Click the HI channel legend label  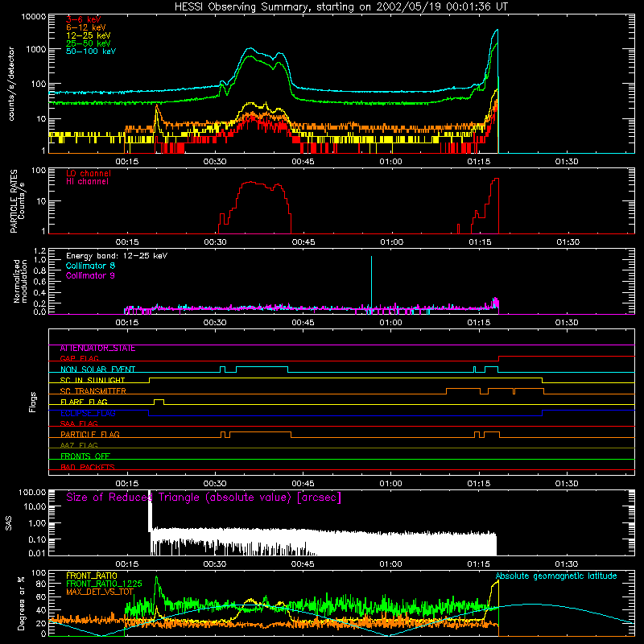pos(87,182)
